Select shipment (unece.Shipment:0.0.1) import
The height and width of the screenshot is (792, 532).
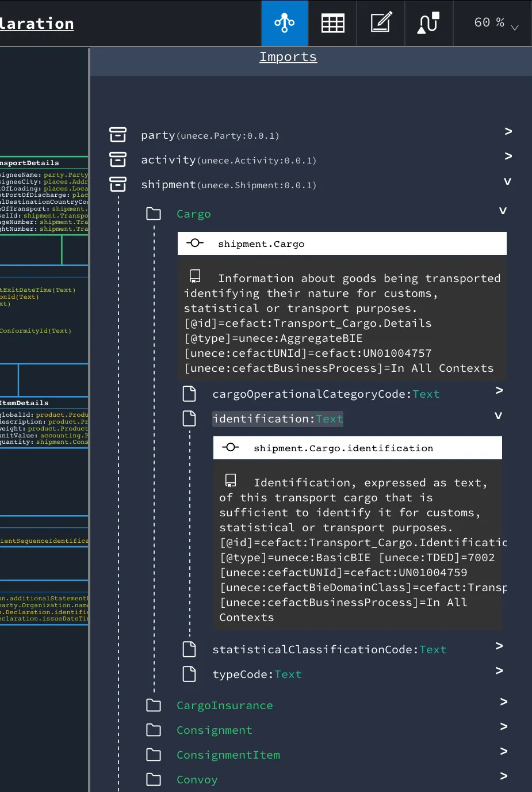[x=228, y=185]
